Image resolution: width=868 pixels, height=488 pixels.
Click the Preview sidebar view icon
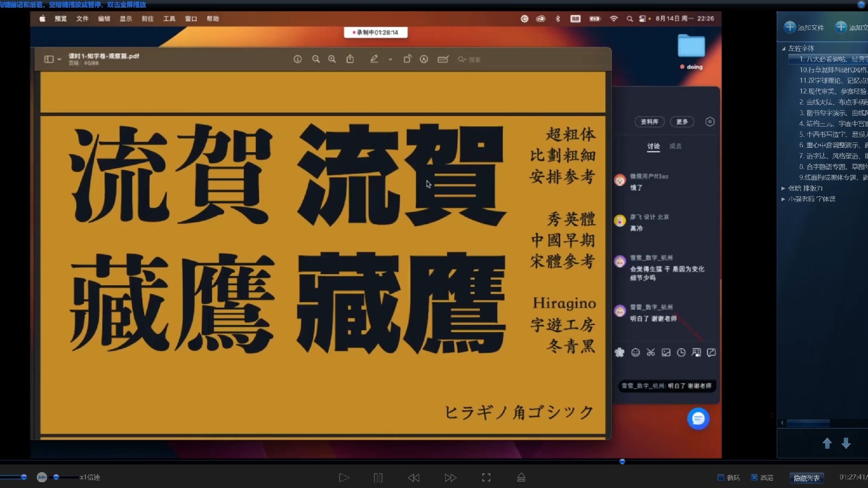[x=49, y=59]
